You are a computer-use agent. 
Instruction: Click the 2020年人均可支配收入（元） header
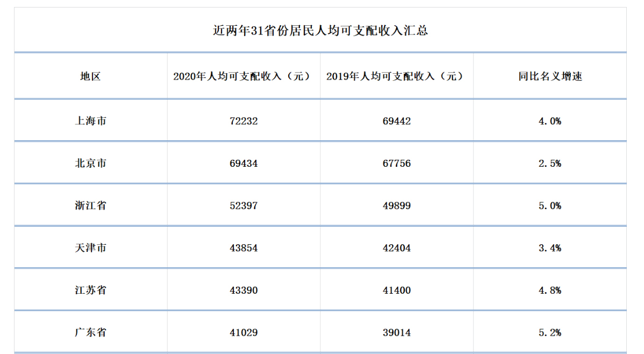(244, 76)
